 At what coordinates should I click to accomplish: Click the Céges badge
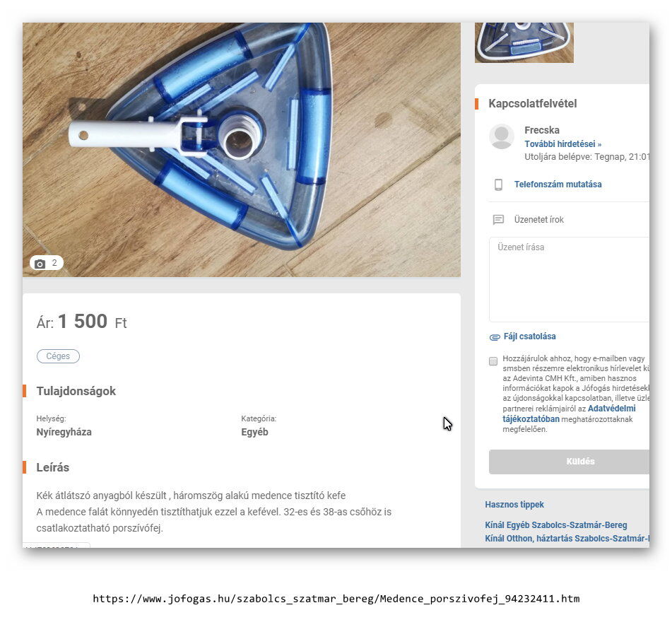58,356
